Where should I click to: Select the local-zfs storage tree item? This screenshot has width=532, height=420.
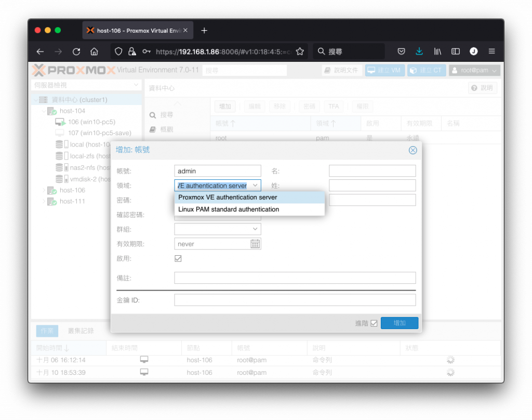point(83,156)
